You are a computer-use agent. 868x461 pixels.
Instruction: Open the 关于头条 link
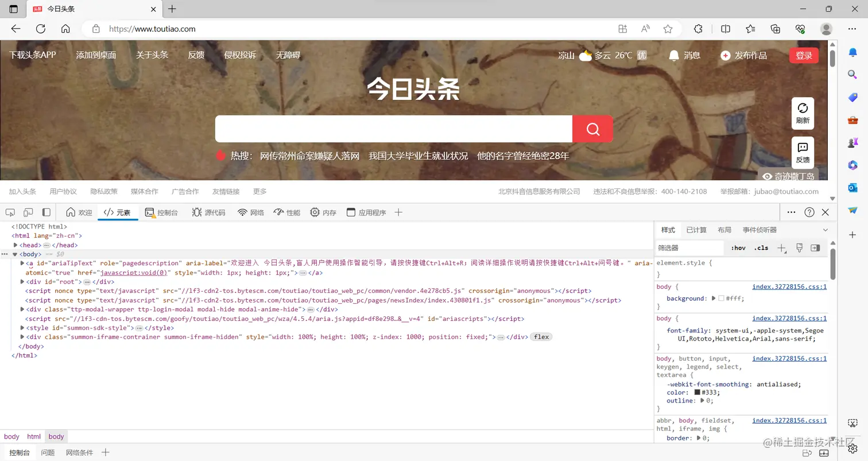(x=152, y=55)
